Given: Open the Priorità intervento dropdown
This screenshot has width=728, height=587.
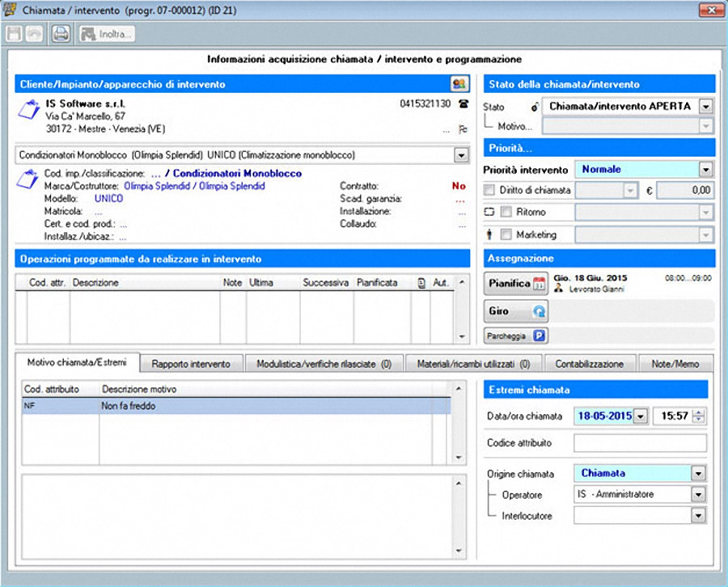Looking at the screenshot, I should (705, 170).
